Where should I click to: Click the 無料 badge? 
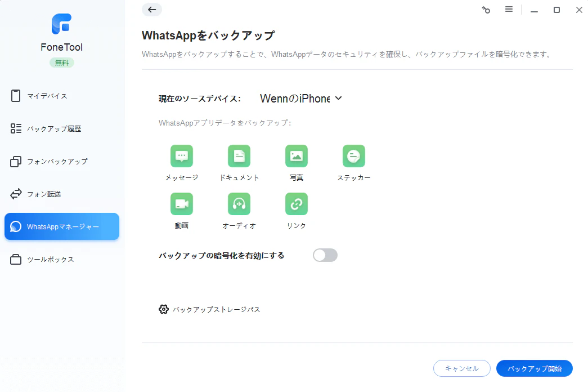point(62,63)
